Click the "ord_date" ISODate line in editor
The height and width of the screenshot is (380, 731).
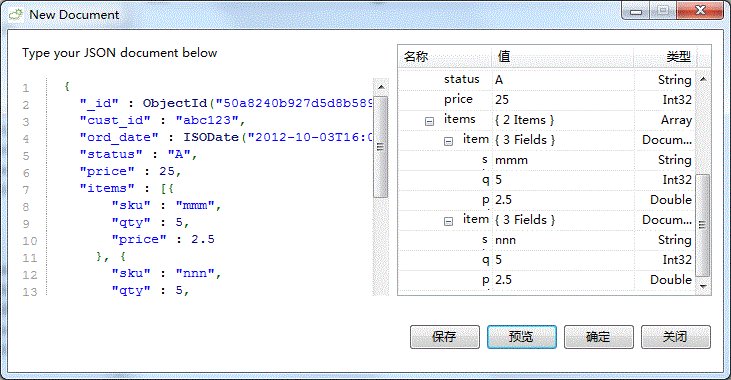click(226, 138)
